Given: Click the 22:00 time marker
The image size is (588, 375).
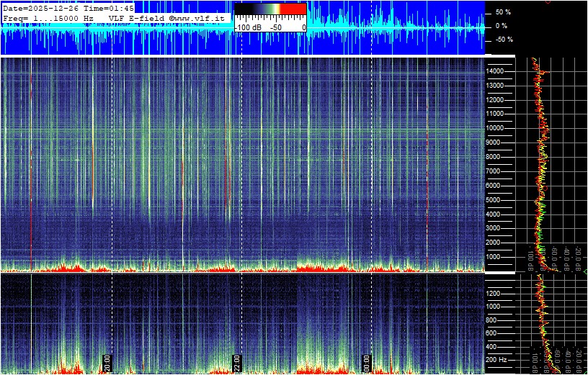Looking at the screenshot, I should pyautogui.click(x=236, y=363).
